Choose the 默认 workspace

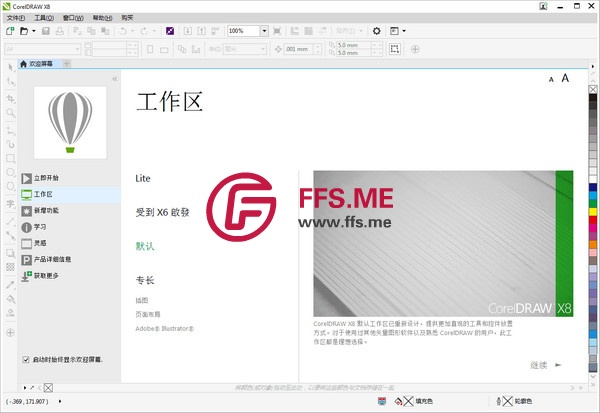coord(145,246)
